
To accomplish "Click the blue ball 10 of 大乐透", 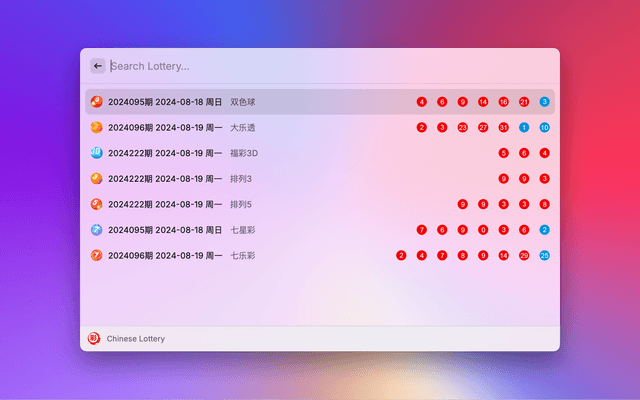I will (x=544, y=127).
